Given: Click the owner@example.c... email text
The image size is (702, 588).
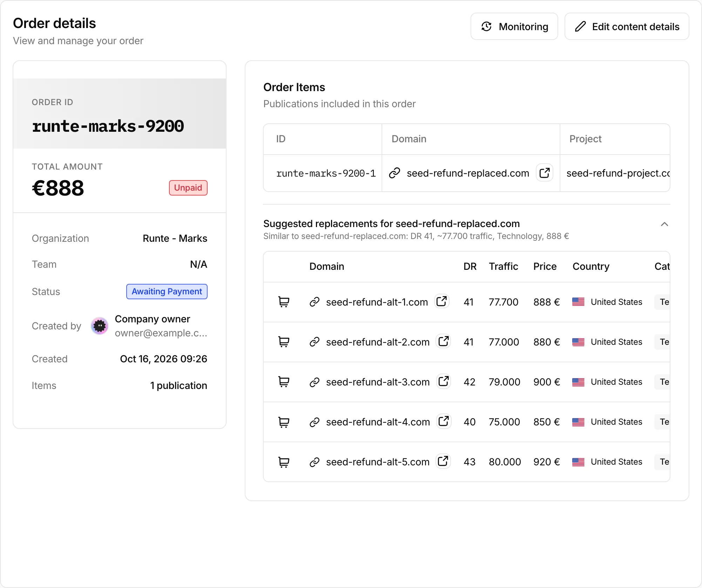Looking at the screenshot, I should coord(161,333).
